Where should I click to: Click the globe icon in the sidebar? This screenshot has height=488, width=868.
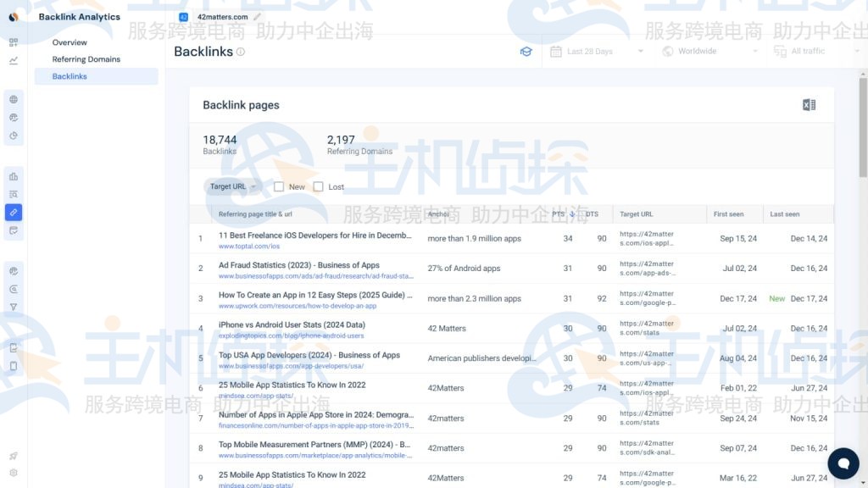point(13,98)
